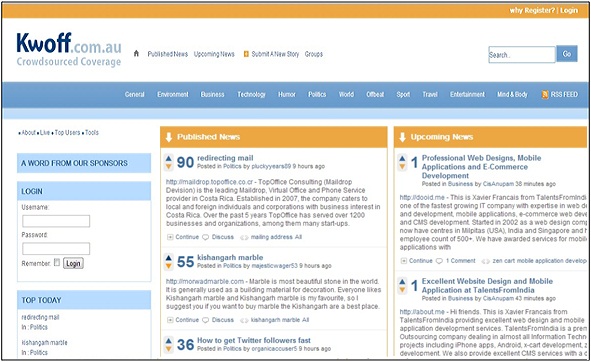The image size is (591, 362).
Task: Open user majesticwager53 profile
Action: click(274, 266)
